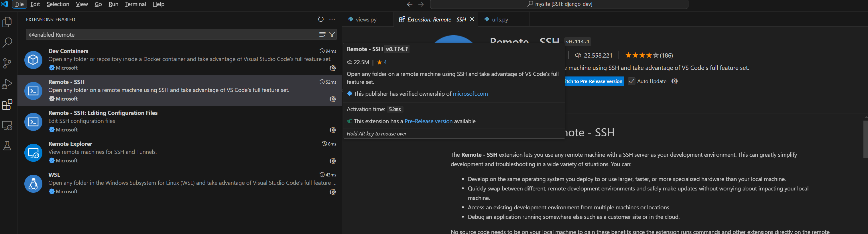Click the 52ms activation time in hover card
The width and height of the screenshot is (868, 234).
395,109
